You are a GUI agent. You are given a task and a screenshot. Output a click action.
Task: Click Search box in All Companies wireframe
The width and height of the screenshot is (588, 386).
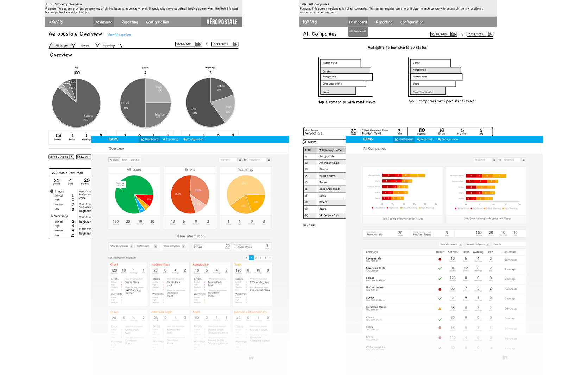coord(324,142)
